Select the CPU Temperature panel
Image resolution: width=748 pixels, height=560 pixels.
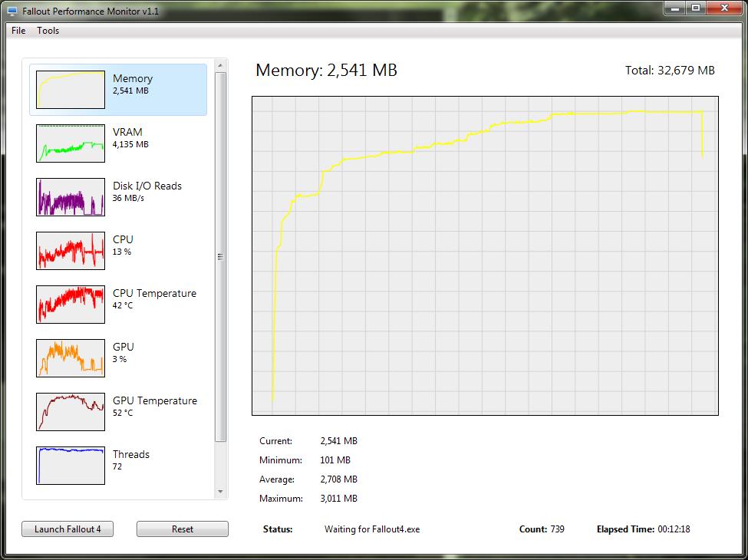tap(118, 304)
